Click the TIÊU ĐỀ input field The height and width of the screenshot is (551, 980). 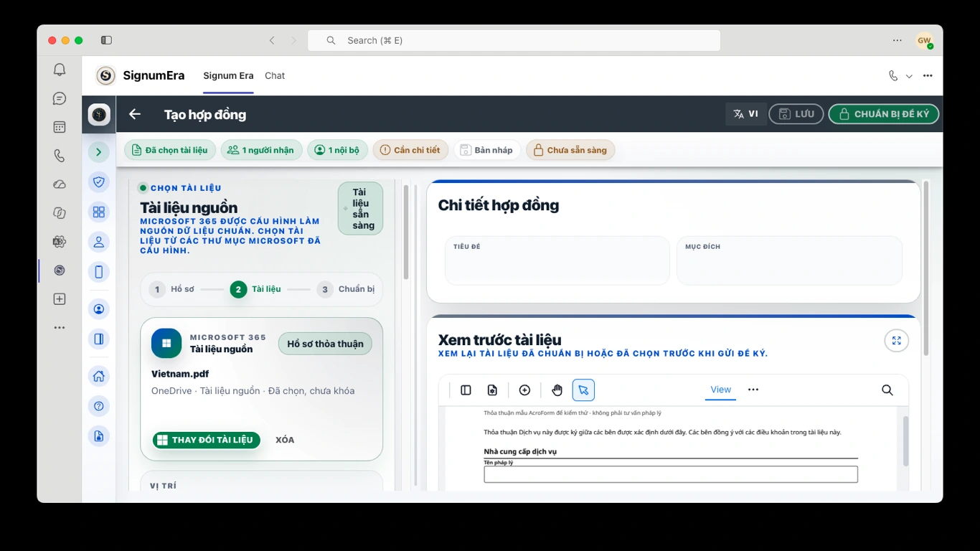(557, 260)
